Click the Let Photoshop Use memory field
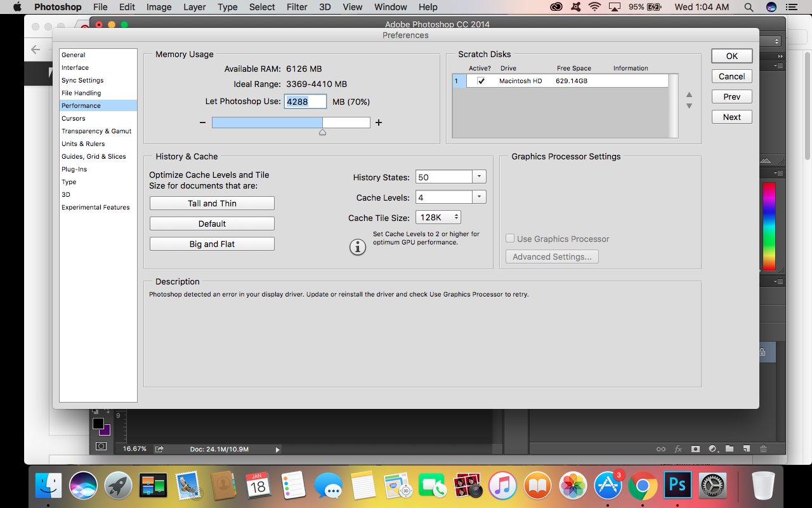Image resolution: width=812 pixels, height=508 pixels. tap(305, 102)
